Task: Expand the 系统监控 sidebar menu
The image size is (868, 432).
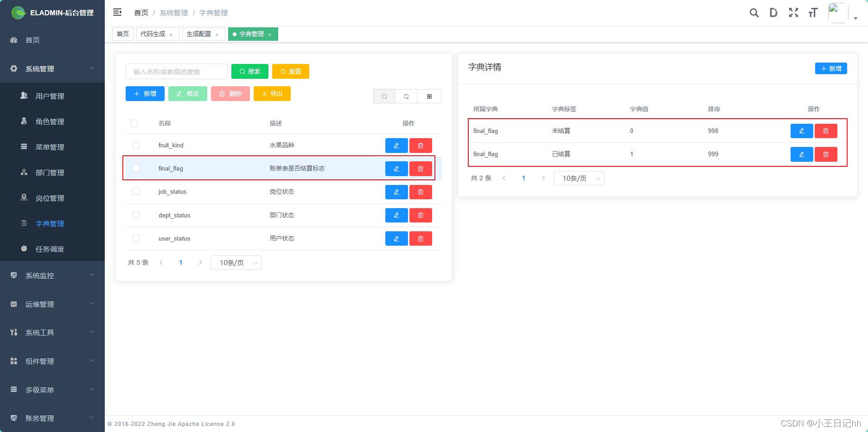Action: [52, 275]
